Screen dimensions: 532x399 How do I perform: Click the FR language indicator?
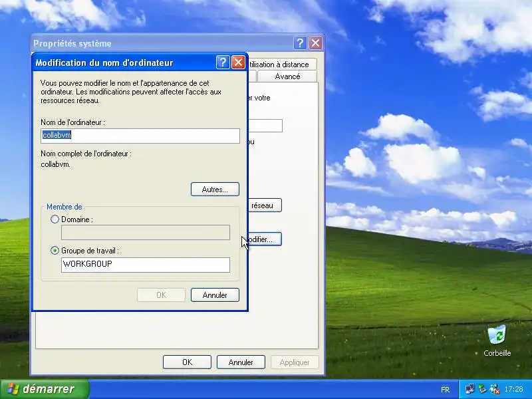point(445,390)
